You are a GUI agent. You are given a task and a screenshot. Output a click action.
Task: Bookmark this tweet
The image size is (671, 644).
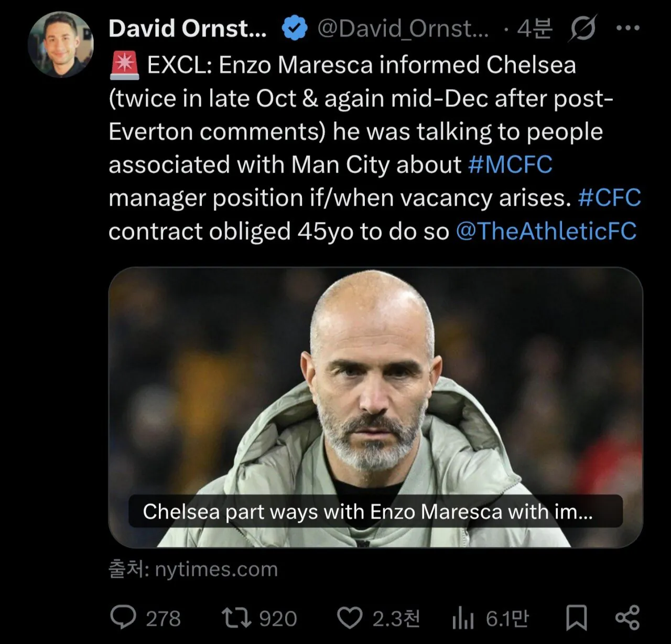(576, 618)
